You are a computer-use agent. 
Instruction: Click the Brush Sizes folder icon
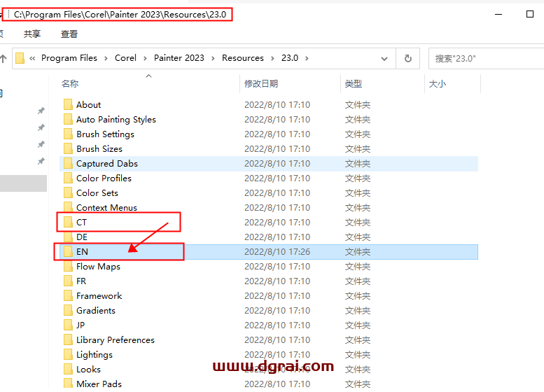click(68, 148)
